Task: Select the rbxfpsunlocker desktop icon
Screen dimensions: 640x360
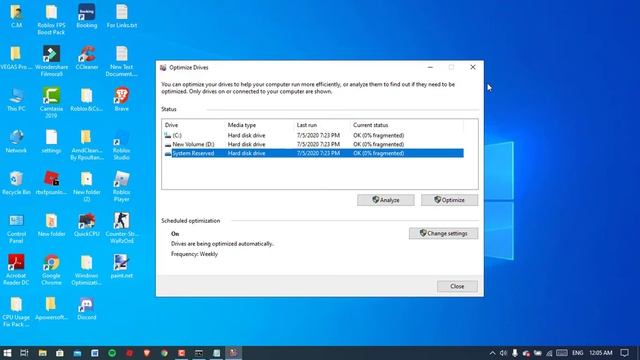Action: pyautogui.click(x=51, y=183)
